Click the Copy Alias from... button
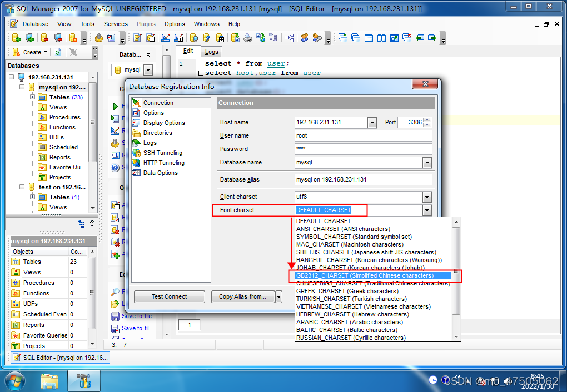The image size is (567, 392). (x=242, y=296)
